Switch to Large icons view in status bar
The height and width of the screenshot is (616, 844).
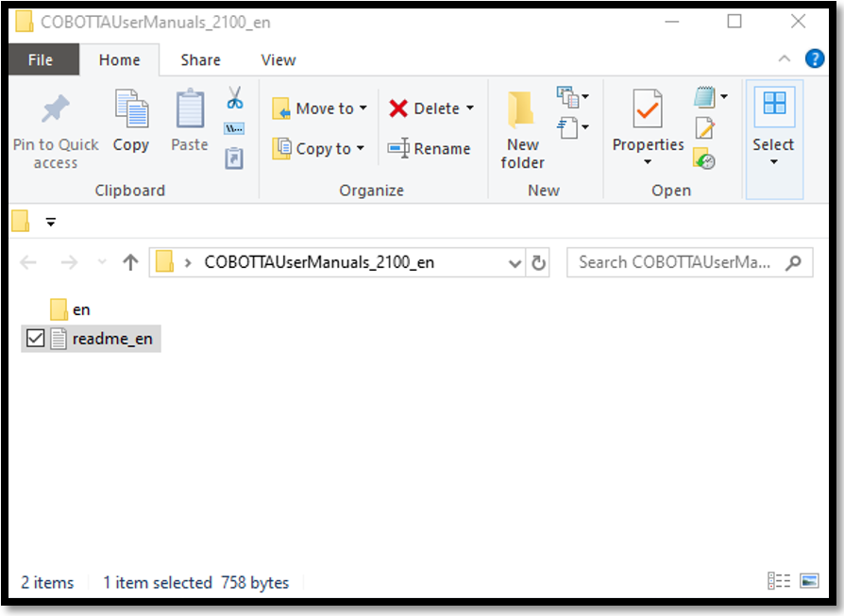pyautogui.click(x=810, y=581)
